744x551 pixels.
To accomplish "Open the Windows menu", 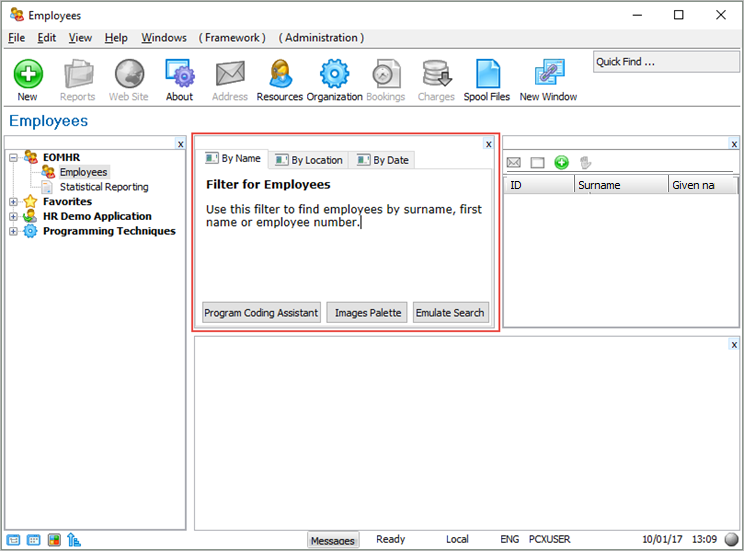I will [x=164, y=37].
